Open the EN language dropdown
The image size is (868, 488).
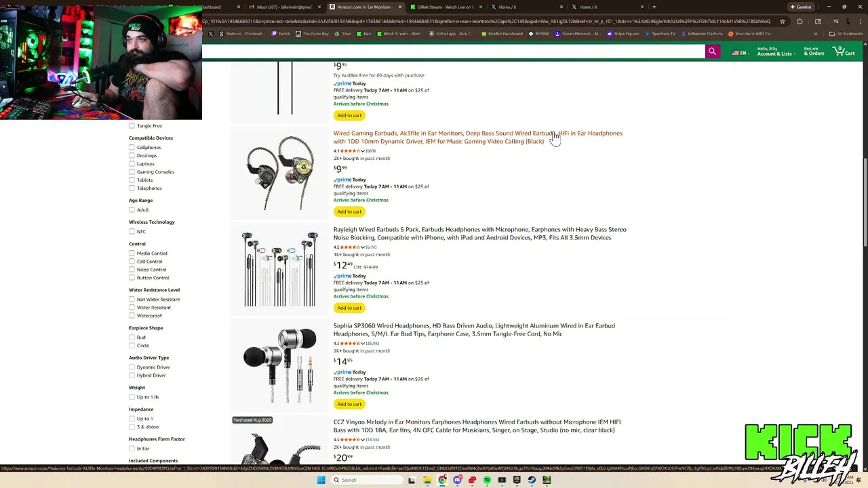click(740, 52)
